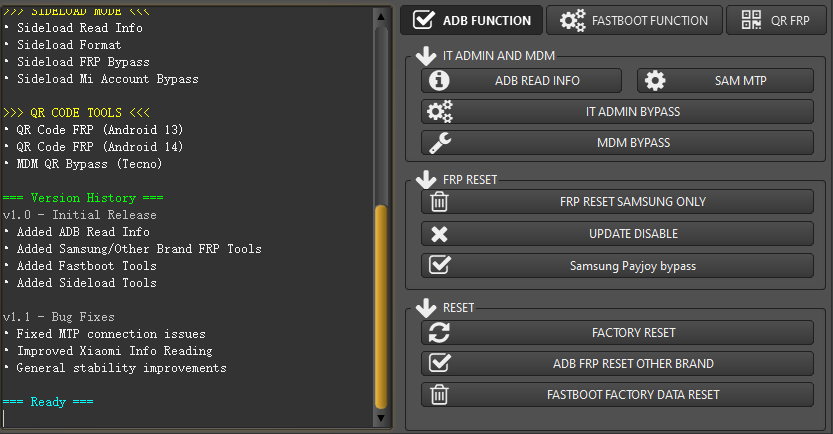Click 'Added Samsung/Other Brand FRP Tools' line

coord(139,249)
